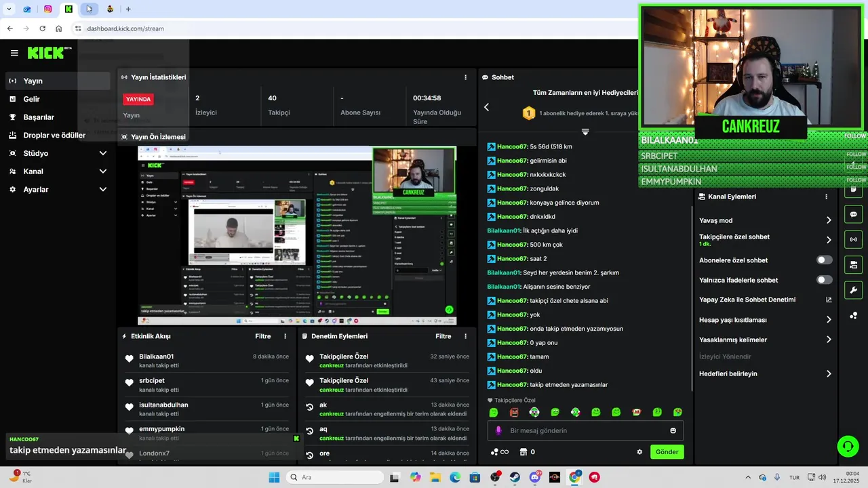Undo the 'aq' blocked term entry
868x488 pixels.
(309, 431)
